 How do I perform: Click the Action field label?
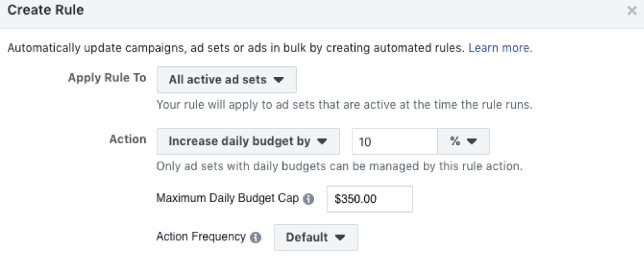[128, 139]
